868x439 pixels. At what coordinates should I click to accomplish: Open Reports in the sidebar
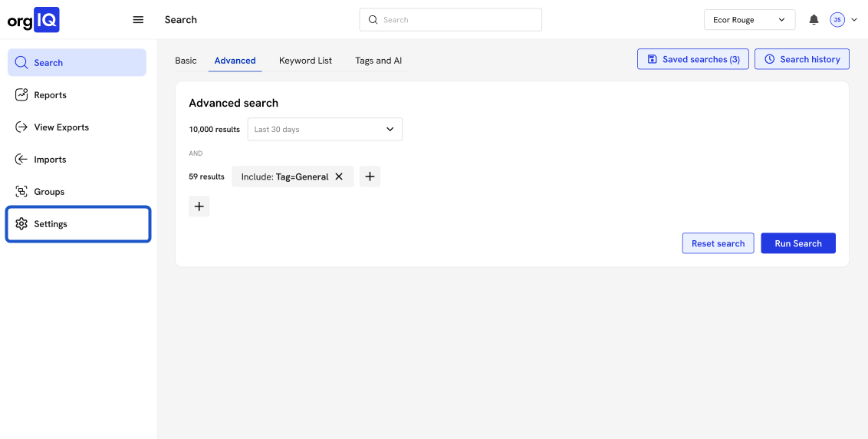pyautogui.click(x=50, y=95)
